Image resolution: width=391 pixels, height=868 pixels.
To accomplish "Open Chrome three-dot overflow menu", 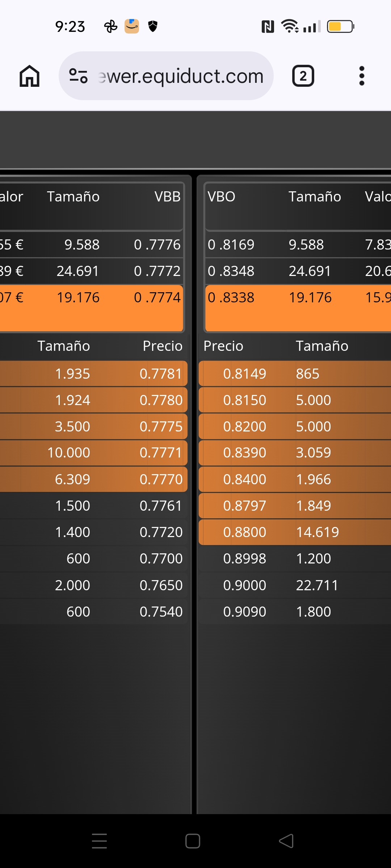I will pos(361,76).
